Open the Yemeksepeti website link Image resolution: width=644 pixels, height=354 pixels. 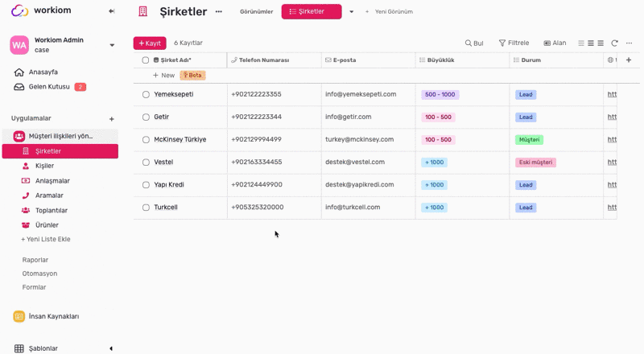tap(612, 94)
